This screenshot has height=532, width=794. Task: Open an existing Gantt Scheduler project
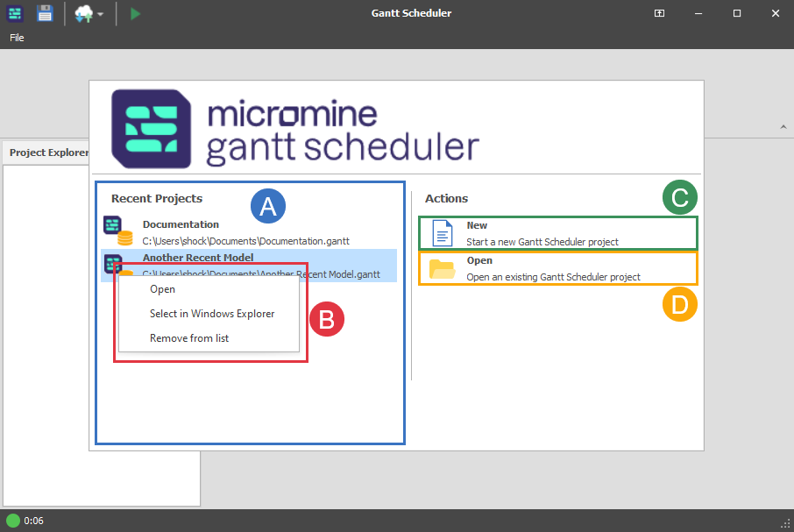558,268
